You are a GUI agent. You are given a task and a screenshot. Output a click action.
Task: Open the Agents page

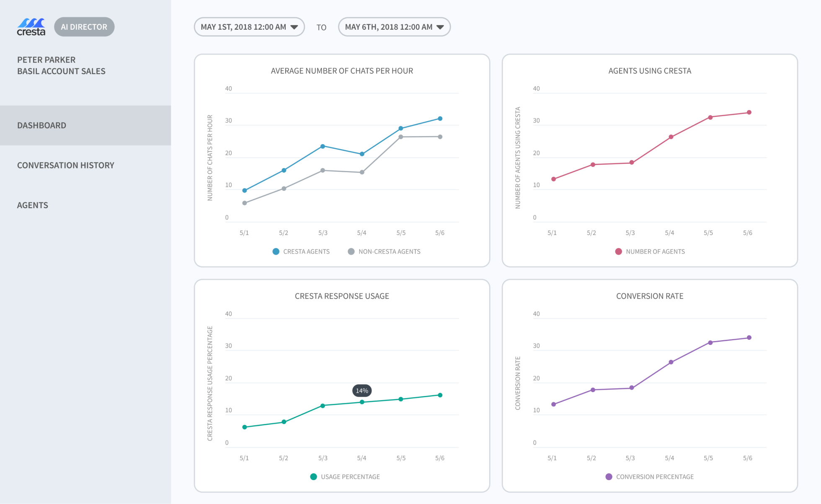[33, 205]
